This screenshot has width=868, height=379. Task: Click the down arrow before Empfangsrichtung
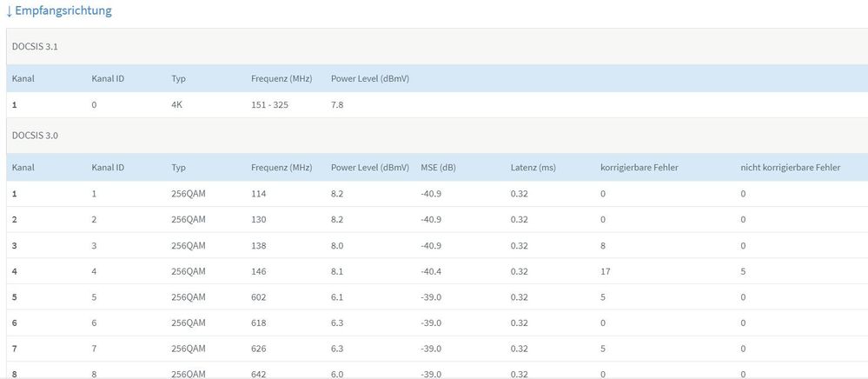[9, 12]
